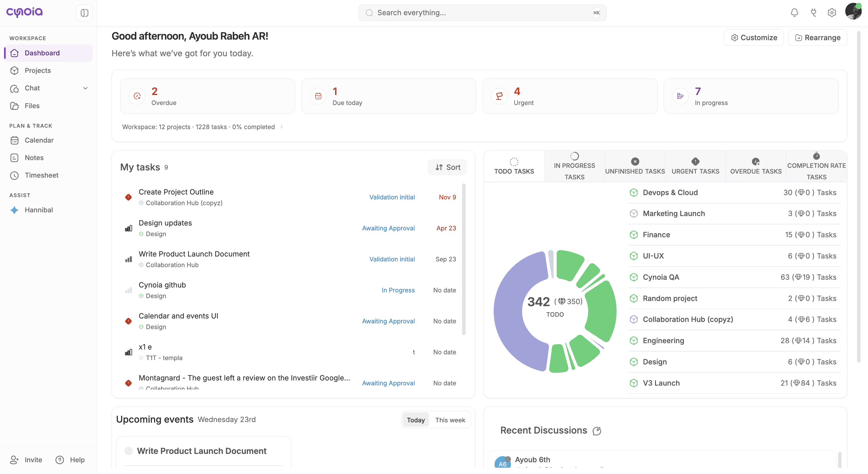Click the Cynoia logo
868x474 pixels.
tap(25, 12)
